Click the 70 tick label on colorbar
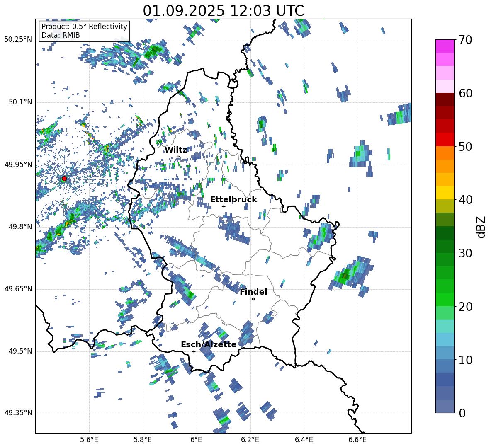 (x=465, y=40)
